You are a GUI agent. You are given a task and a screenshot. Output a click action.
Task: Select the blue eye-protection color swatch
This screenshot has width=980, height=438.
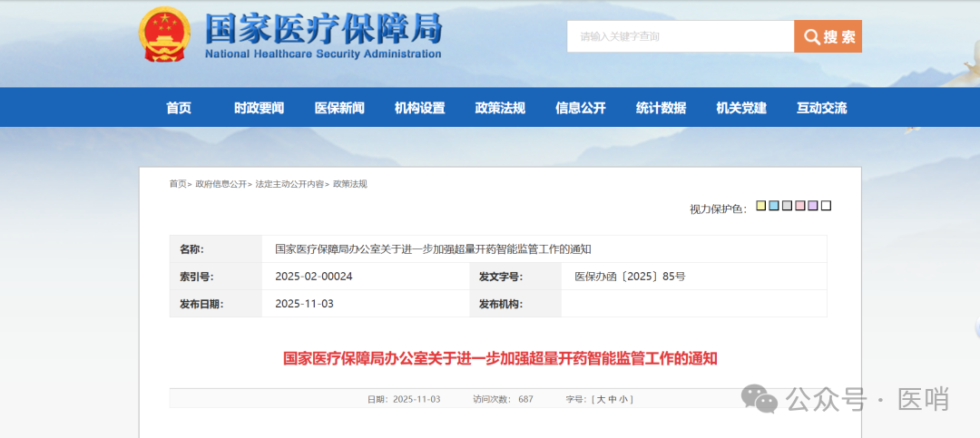point(774,206)
